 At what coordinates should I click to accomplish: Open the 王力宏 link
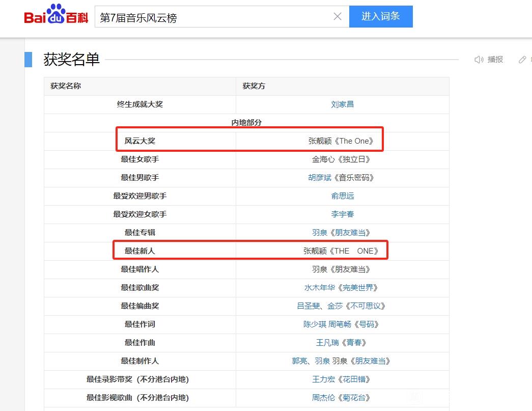pyautogui.click(x=323, y=379)
